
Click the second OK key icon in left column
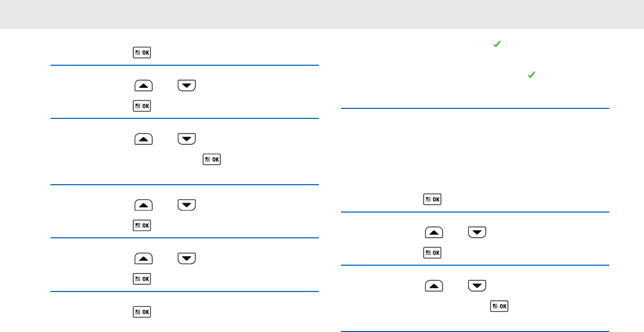(x=142, y=106)
